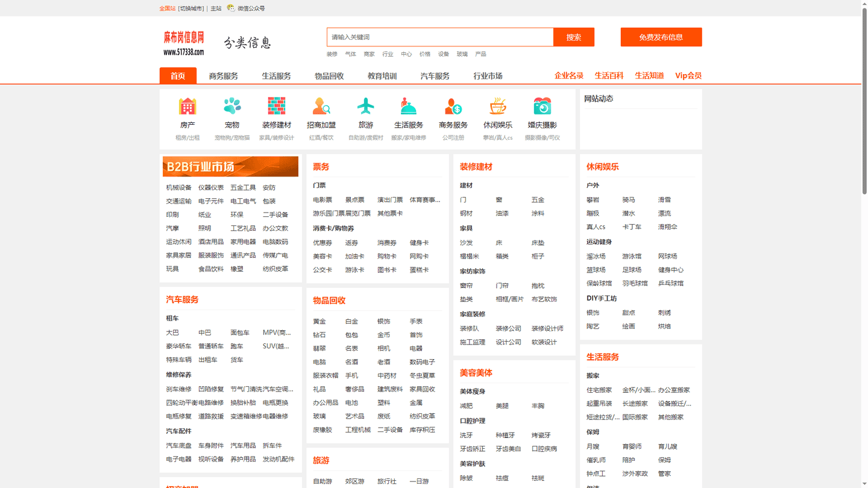Open the 装修建材 brick wall icon
Viewport: 868px width, 488px height.
pyautogui.click(x=277, y=106)
